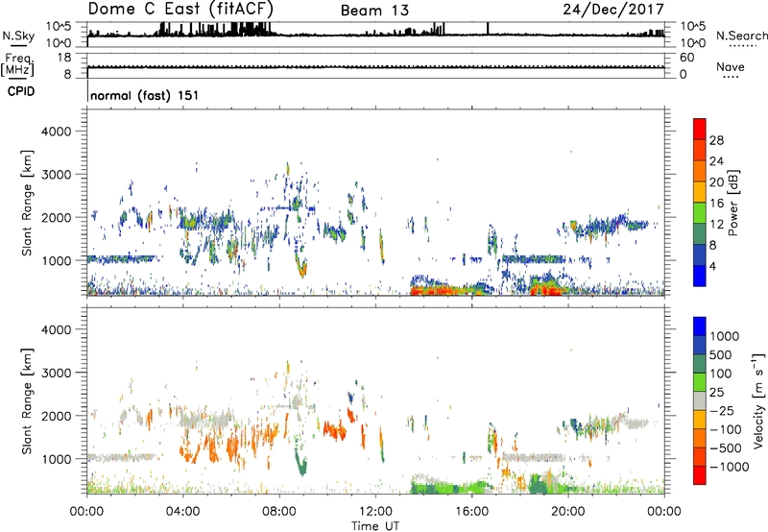
Task: Click the "-1000" label on the Velocity colorbar
Action: coord(729,467)
